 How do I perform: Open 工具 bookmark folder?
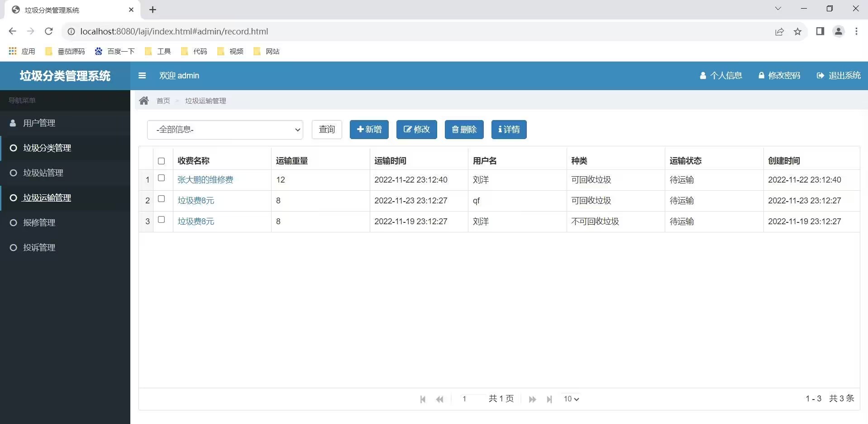(157, 51)
